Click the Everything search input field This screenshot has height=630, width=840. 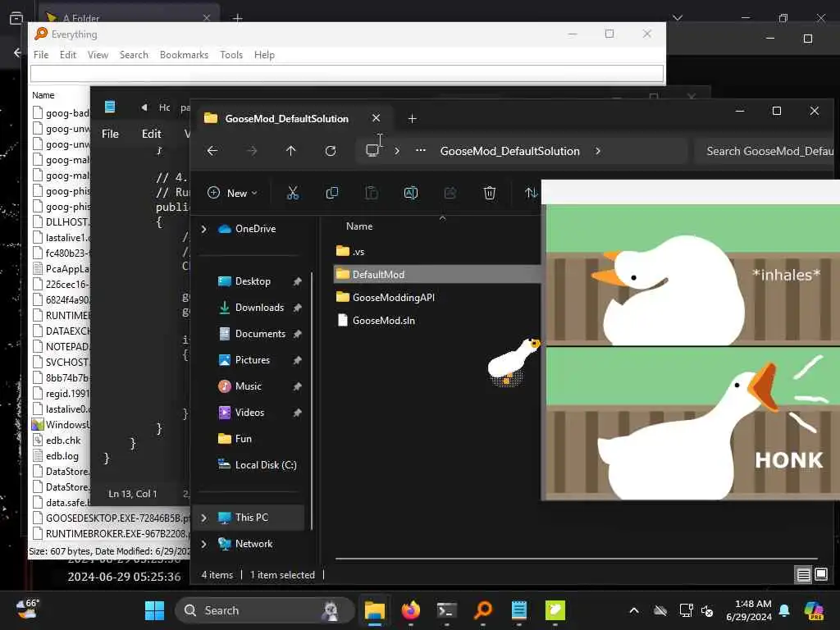347,73
